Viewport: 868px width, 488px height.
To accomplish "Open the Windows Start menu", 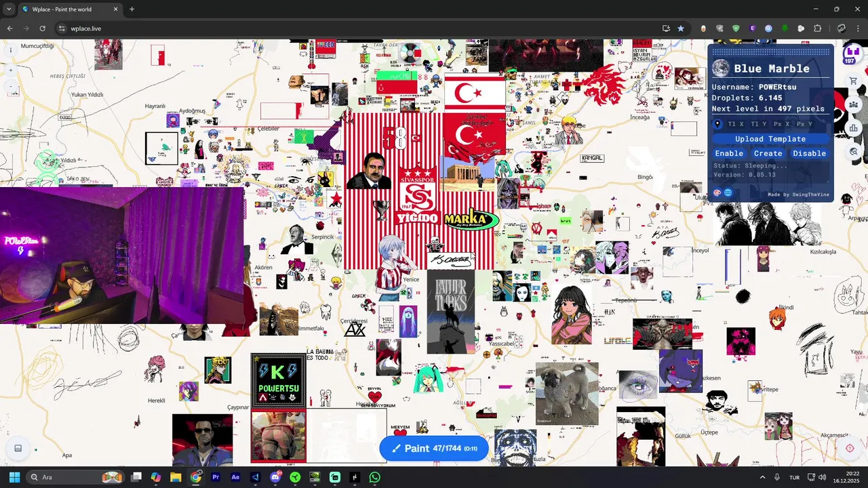I will tap(14, 477).
